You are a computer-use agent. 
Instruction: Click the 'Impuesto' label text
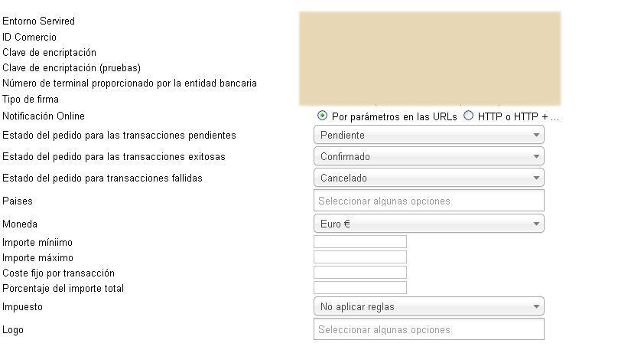point(23,307)
